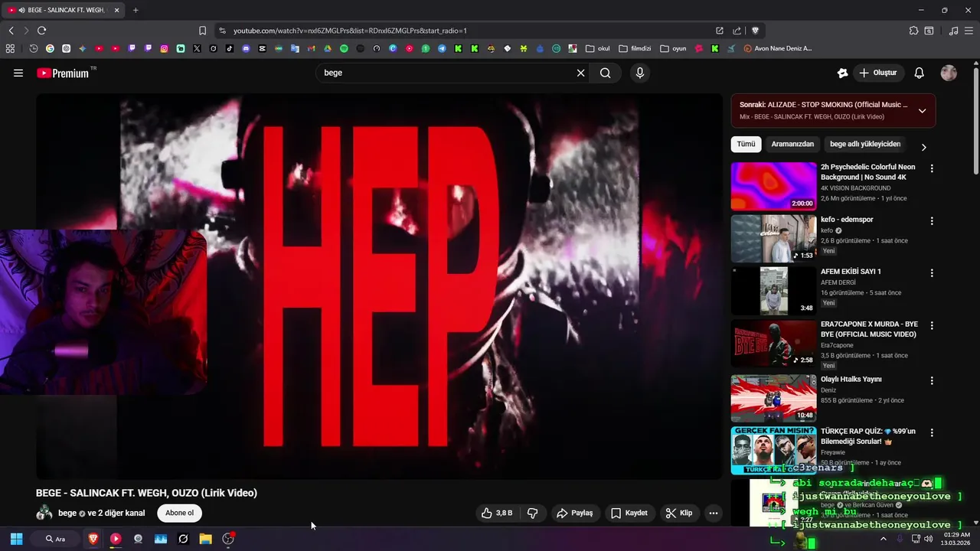Click the main video player showing HEP

tap(379, 286)
